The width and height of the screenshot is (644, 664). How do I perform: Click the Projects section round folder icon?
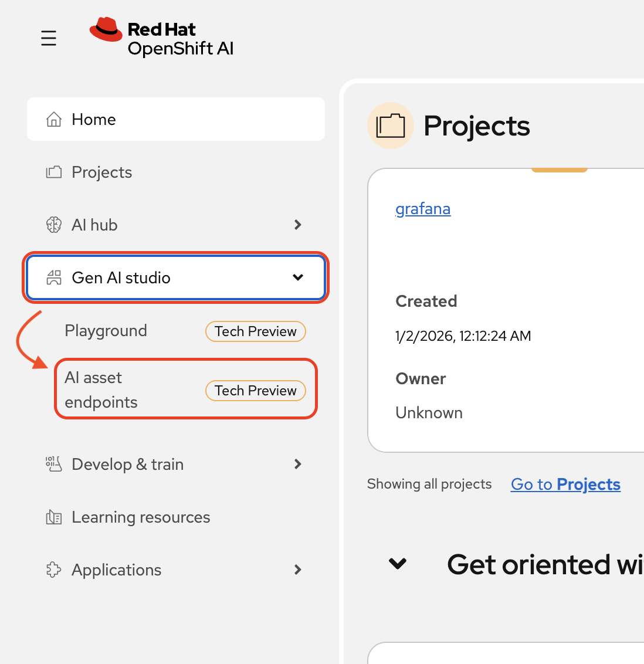tap(391, 126)
